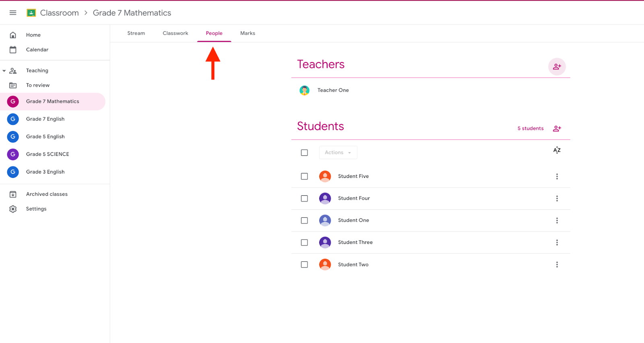This screenshot has width=644, height=343.
Task: Open To review in sidebar
Action: point(38,85)
